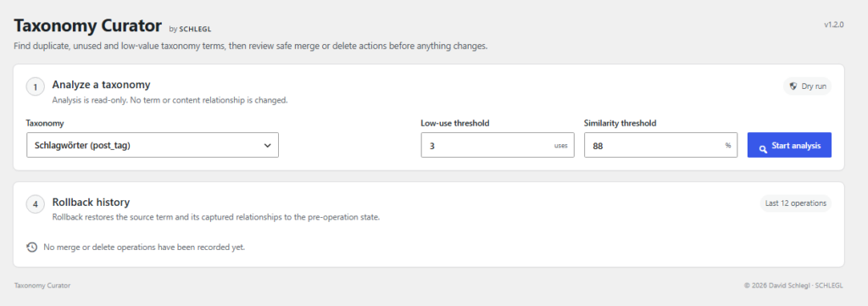Click the chevron arrow in the Taxonomy select
The width and height of the screenshot is (868, 306).
pos(267,146)
